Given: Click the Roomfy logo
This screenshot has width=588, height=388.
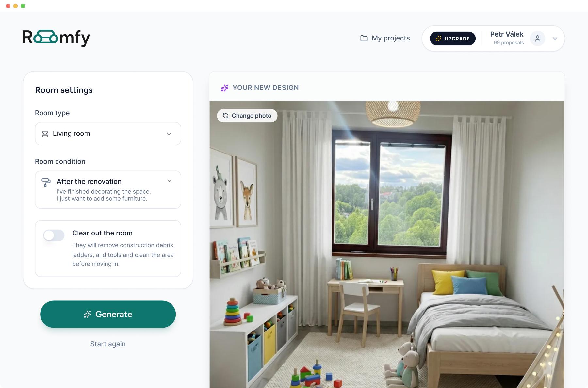Looking at the screenshot, I should click(56, 38).
